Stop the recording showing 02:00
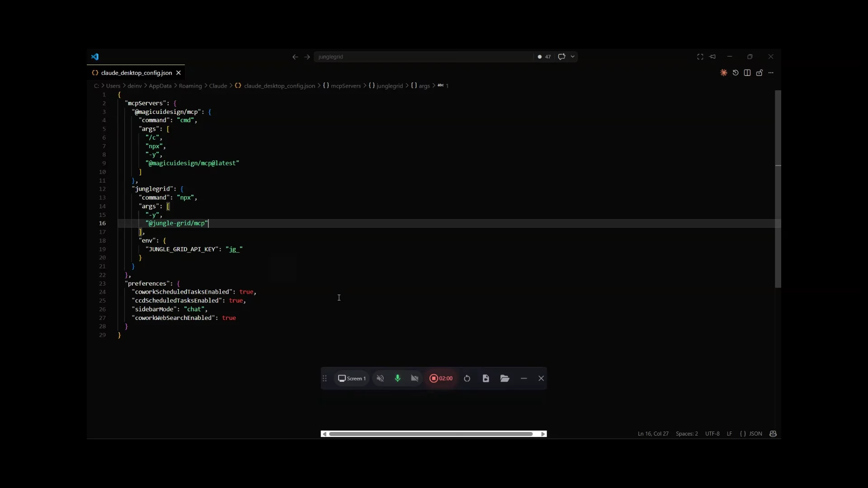Screen dimensions: 868x488 tap(441, 378)
